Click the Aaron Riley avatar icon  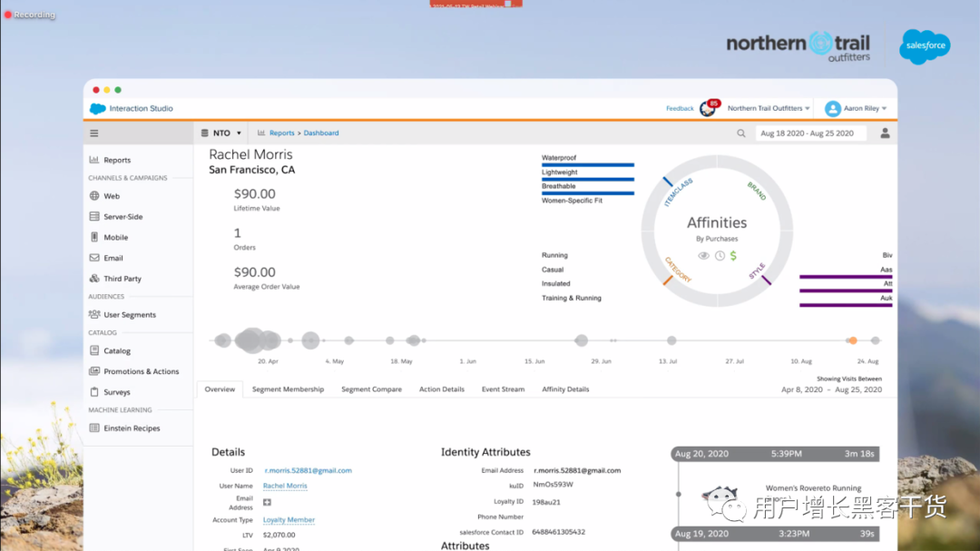[832, 109]
